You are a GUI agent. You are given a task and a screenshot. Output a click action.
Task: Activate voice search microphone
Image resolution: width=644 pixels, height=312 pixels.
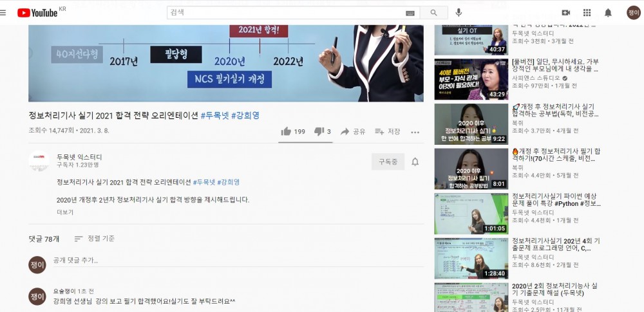pos(459,13)
